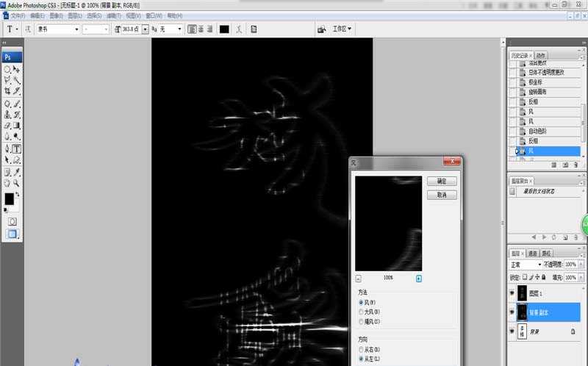Open the character palette icon in options bar
Viewport: 588px width, 366px height.
point(254,29)
